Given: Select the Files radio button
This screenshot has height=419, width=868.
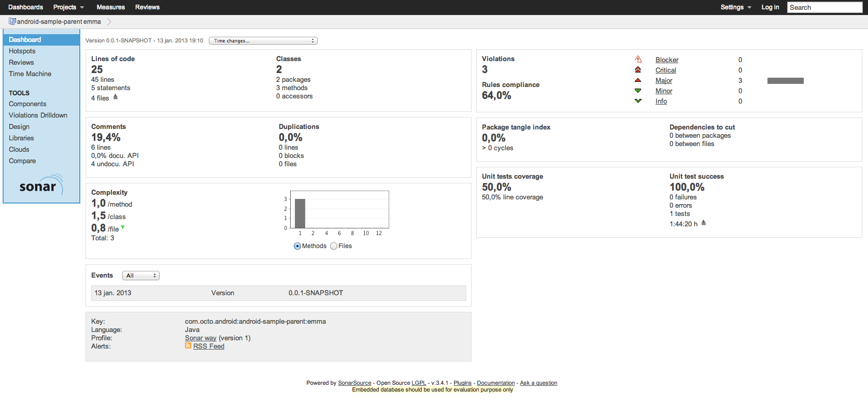Looking at the screenshot, I should (334, 246).
